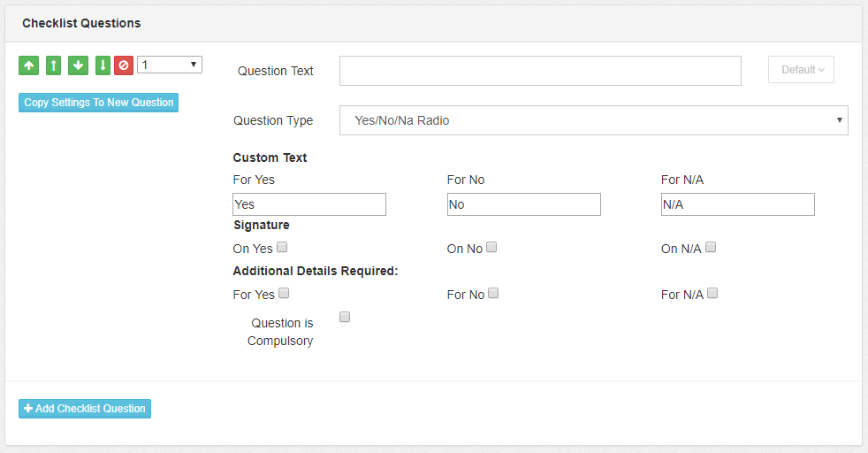868x453 pixels.
Task: Tick the Signature On N/A checkbox
Action: [x=711, y=248]
